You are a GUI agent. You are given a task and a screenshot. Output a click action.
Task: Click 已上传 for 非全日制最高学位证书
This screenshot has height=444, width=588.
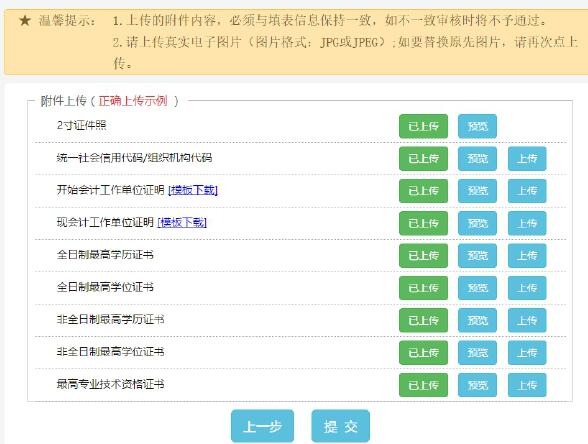(x=423, y=353)
